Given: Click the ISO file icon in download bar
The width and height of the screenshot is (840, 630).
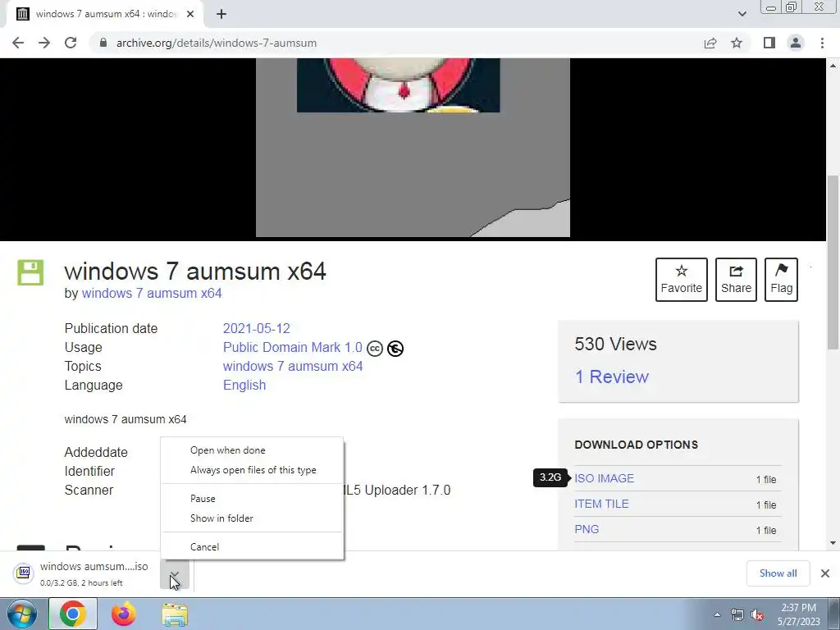Looking at the screenshot, I should (24, 573).
